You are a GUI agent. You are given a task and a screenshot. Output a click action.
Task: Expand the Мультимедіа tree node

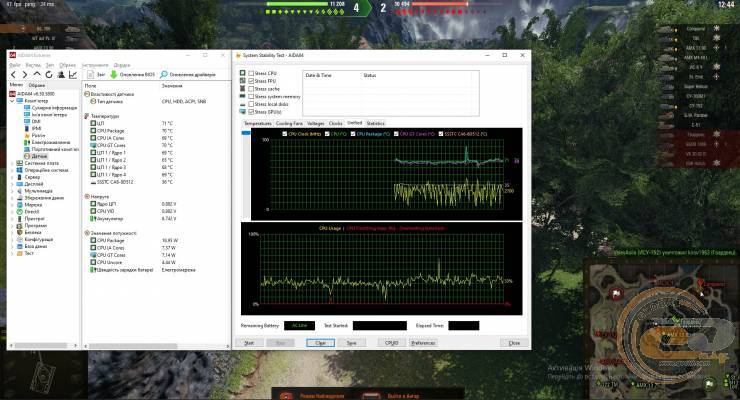(12, 191)
